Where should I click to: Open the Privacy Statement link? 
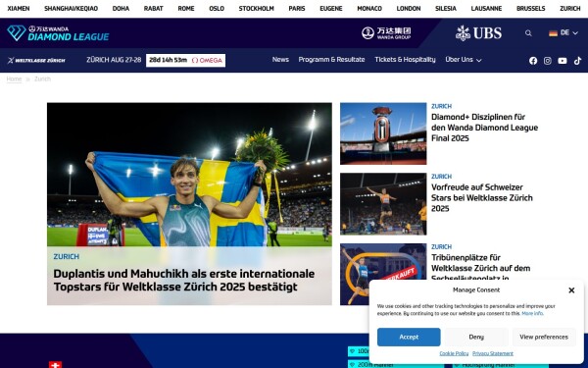[493, 353]
